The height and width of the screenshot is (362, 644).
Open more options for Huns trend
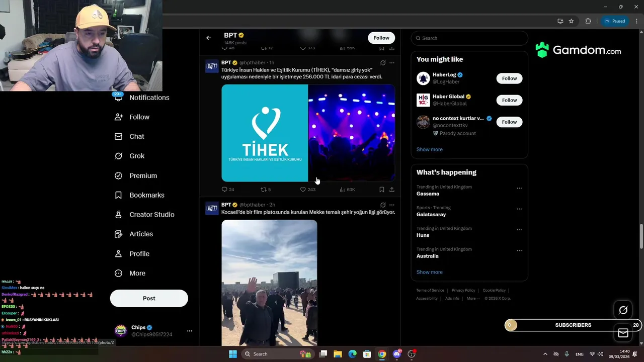pyautogui.click(x=519, y=230)
